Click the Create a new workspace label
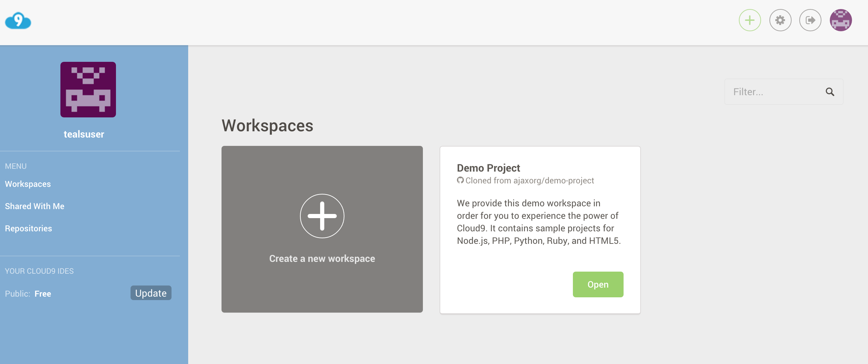Screen dimensions: 868x364 [x=322, y=259]
